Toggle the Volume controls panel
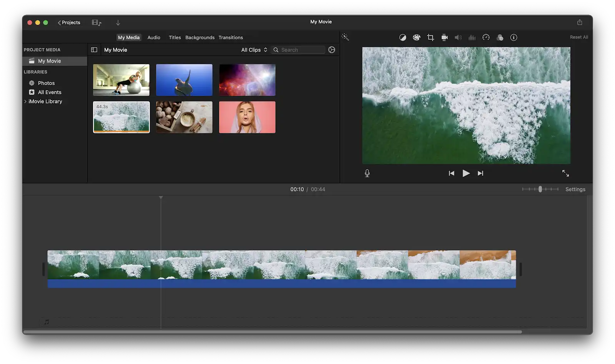Viewport: 615px width, 364px height. click(458, 37)
